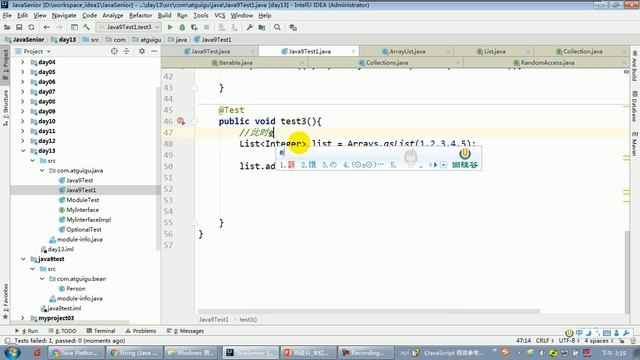
Task: Open the Problems tool window
Action: pyautogui.click(x=141, y=331)
